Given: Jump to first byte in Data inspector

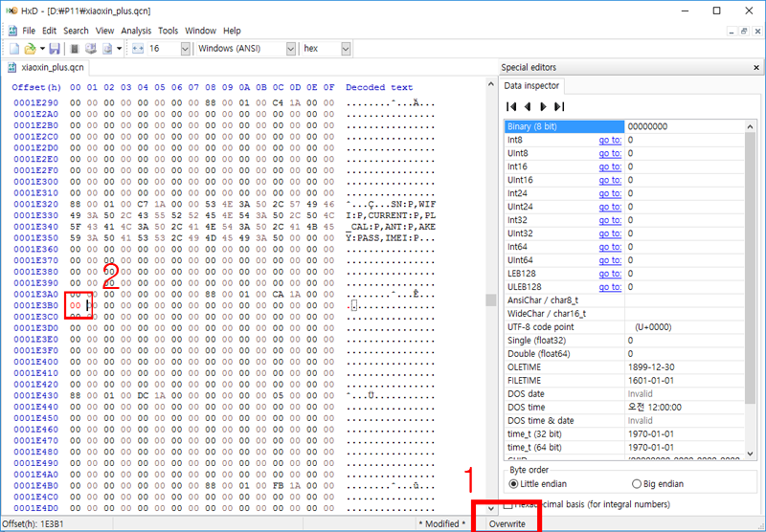Looking at the screenshot, I should point(511,106).
